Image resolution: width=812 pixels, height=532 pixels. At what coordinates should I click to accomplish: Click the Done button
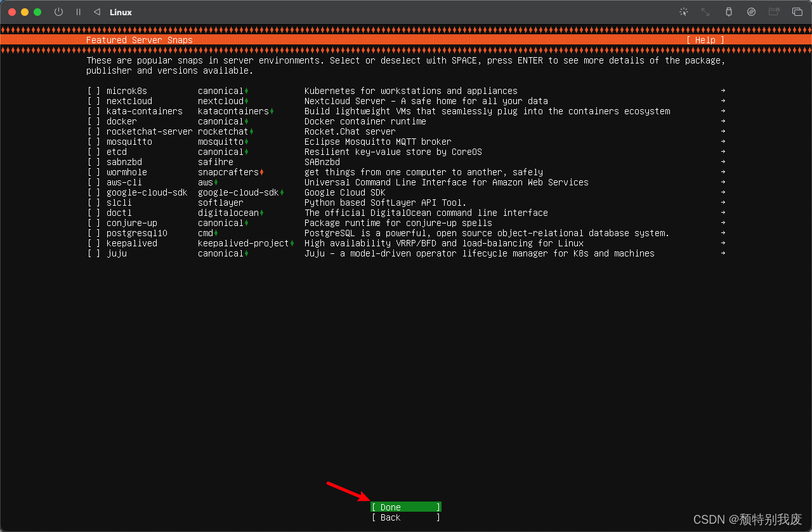point(406,507)
